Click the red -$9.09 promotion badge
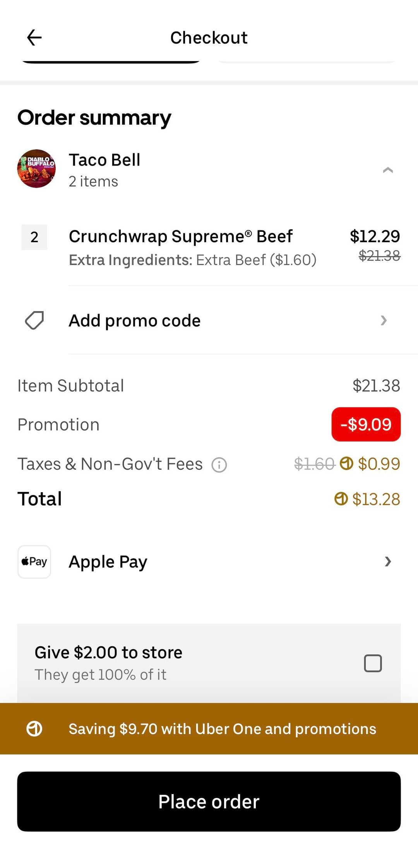 point(366,425)
